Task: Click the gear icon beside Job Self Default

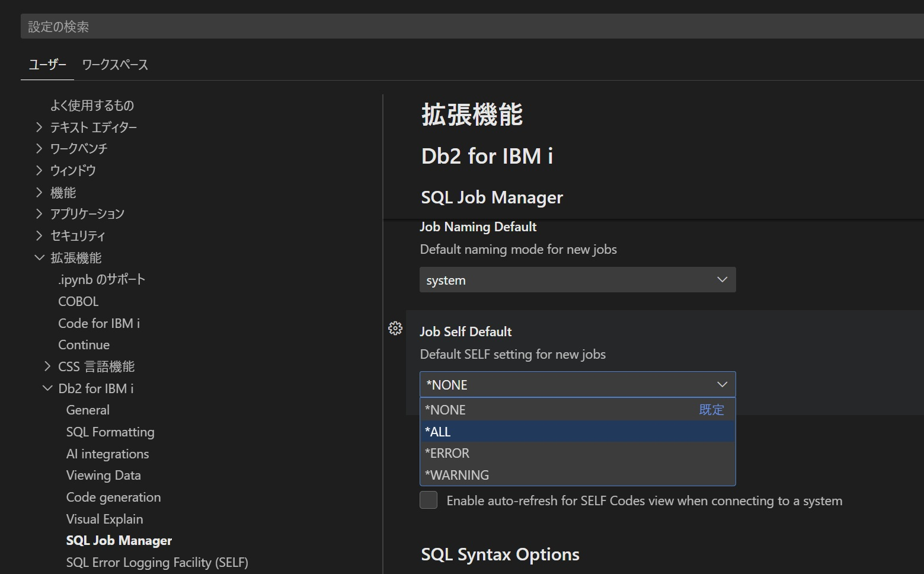Action: point(395,329)
